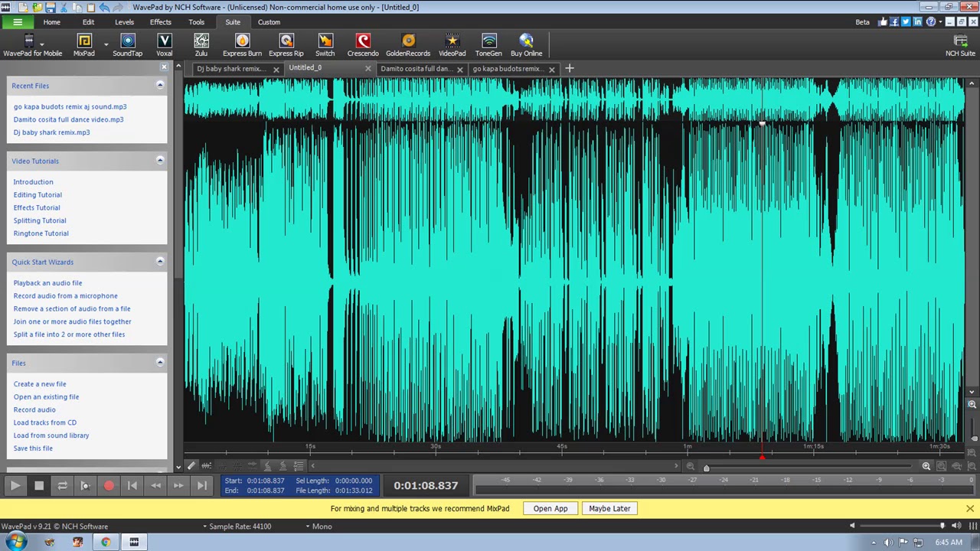This screenshot has width=980, height=551.
Task: Adjust the horizontal zoom slider handle
Action: pyautogui.click(x=706, y=467)
